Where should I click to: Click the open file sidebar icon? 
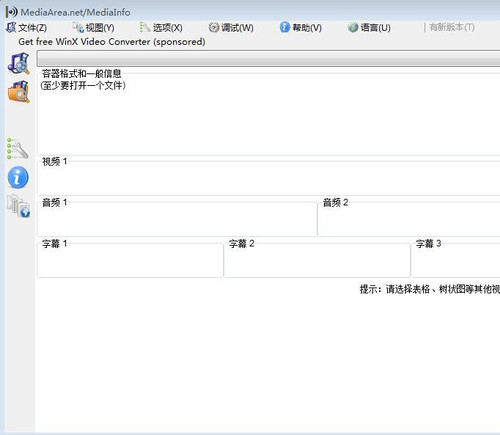click(x=19, y=63)
